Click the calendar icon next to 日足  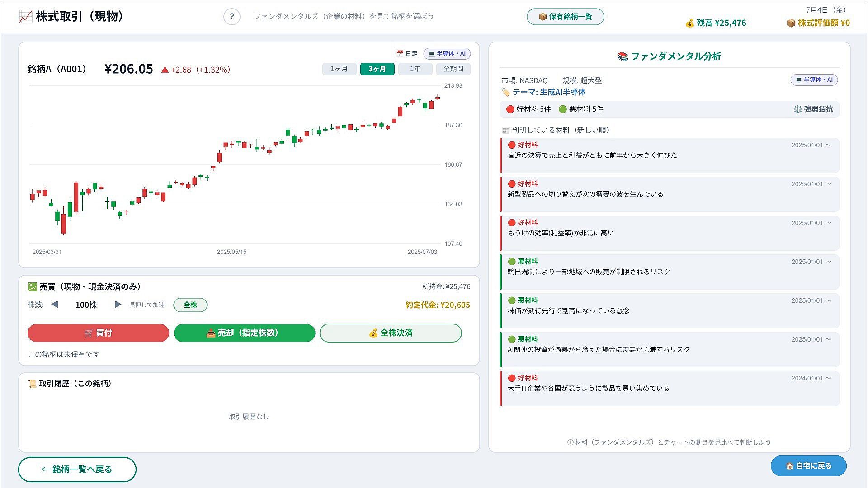coord(400,54)
